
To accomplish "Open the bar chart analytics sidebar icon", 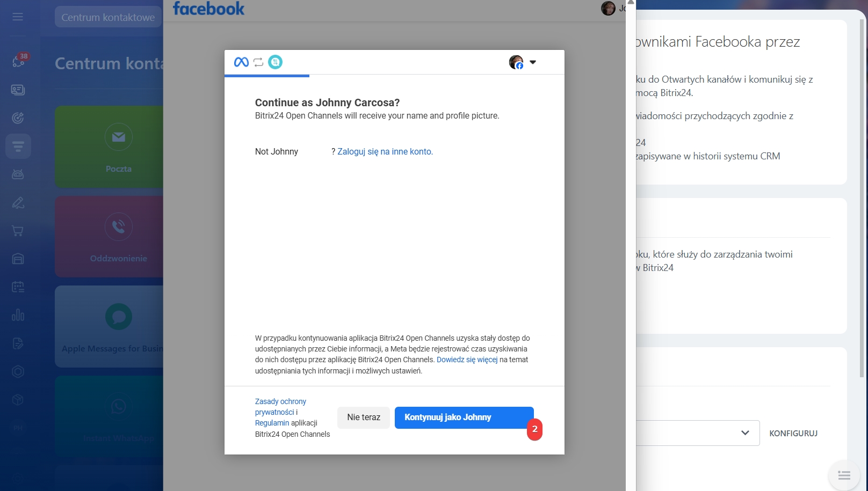I will (18, 315).
